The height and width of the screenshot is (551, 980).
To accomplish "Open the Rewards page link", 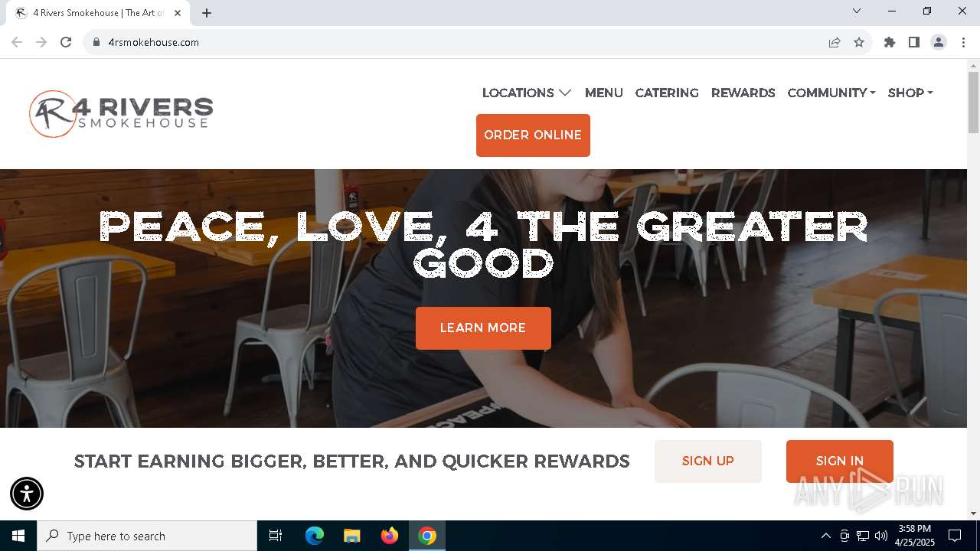I will coord(743,93).
